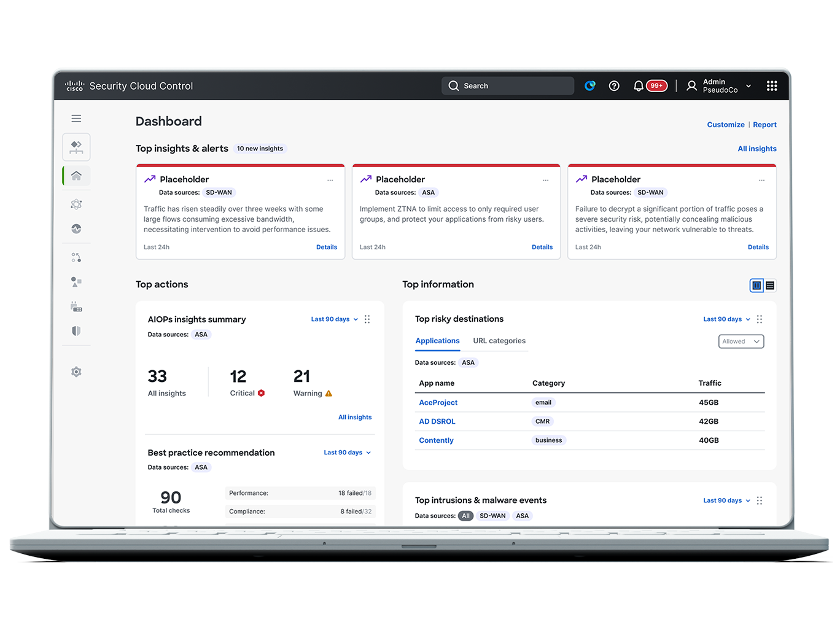Select the topology icon at sidebar top
840x630 pixels.
tap(76, 147)
